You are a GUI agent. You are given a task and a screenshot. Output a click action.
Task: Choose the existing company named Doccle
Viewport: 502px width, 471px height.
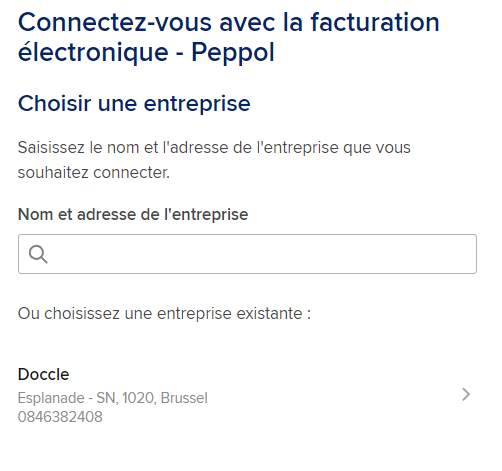coord(247,395)
